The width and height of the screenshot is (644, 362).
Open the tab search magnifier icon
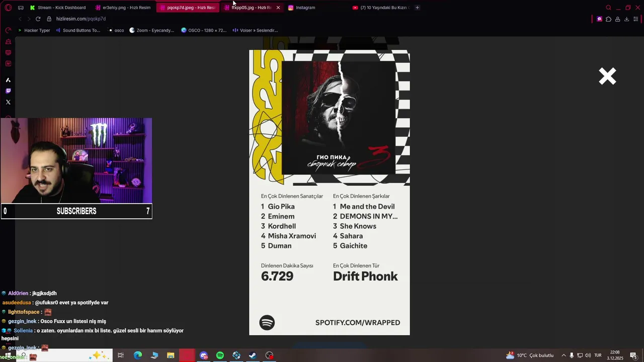[608, 8]
